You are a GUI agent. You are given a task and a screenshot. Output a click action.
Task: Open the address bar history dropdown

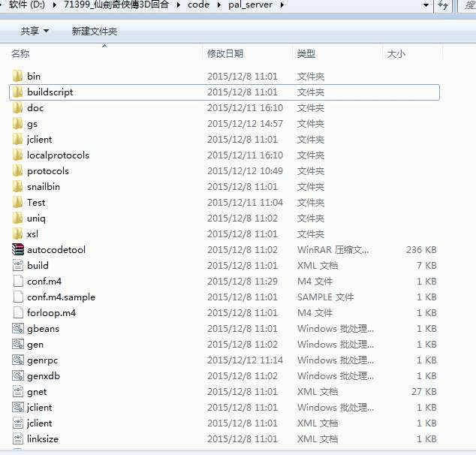(x=426, y=5)
